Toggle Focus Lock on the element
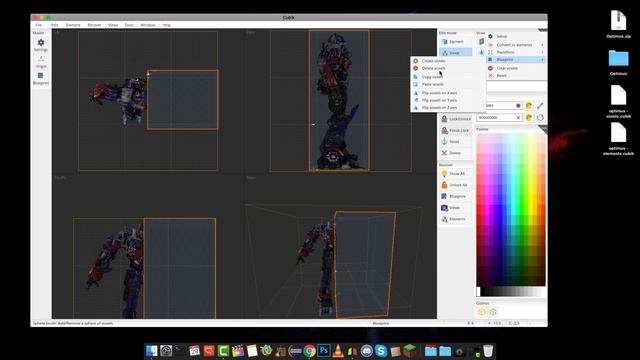Screen dimensions: 640x360 (x=456, y=130)
